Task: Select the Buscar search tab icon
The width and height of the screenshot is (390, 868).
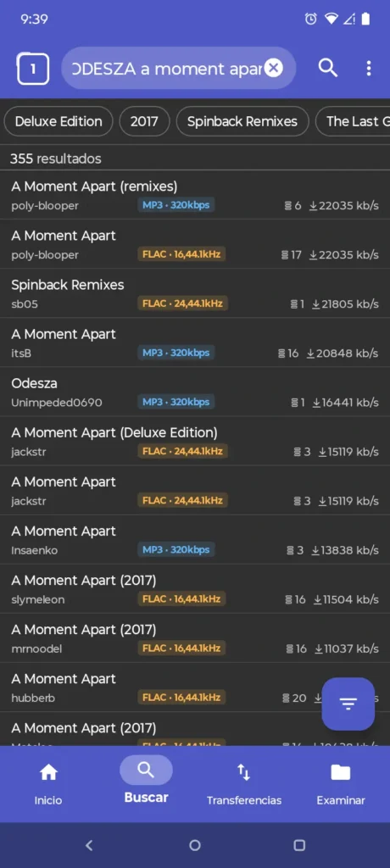Action: click(146, 770)
